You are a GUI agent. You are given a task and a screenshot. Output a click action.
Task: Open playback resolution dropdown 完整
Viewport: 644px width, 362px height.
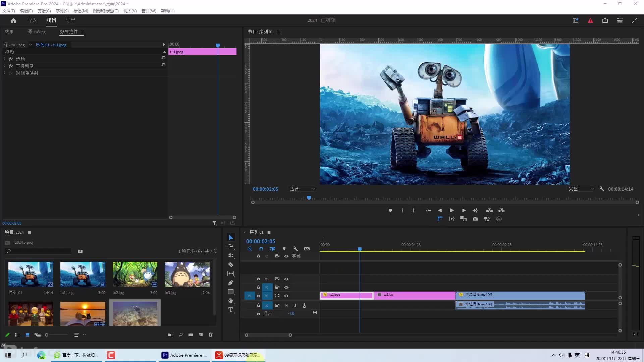click(x=581, y=189)
